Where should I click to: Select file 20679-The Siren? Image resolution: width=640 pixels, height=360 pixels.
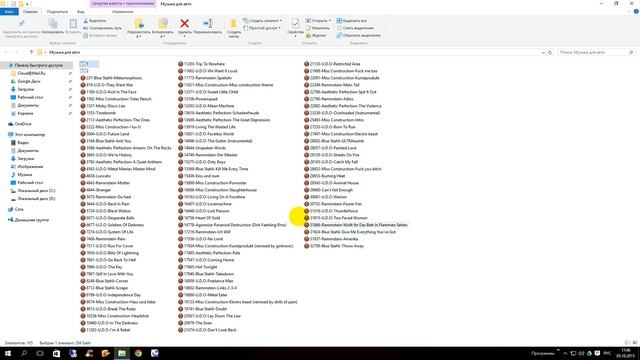[195, 323]
